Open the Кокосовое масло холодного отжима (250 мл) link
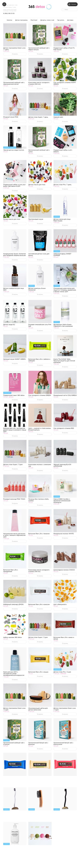The image size is (80, 868). point(39,83)
